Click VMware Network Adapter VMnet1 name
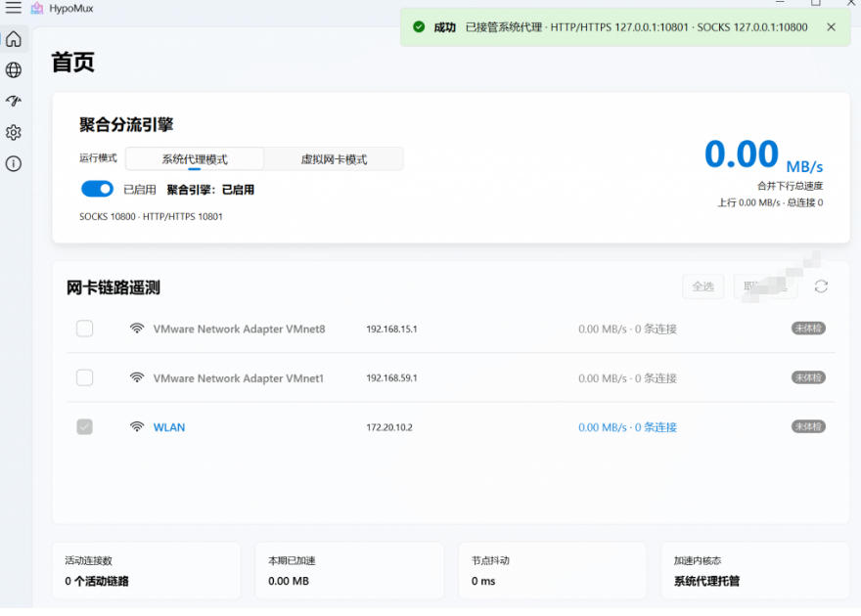This screenshot has height=616, width=861. pyautogui.click(x=239, y=378)
